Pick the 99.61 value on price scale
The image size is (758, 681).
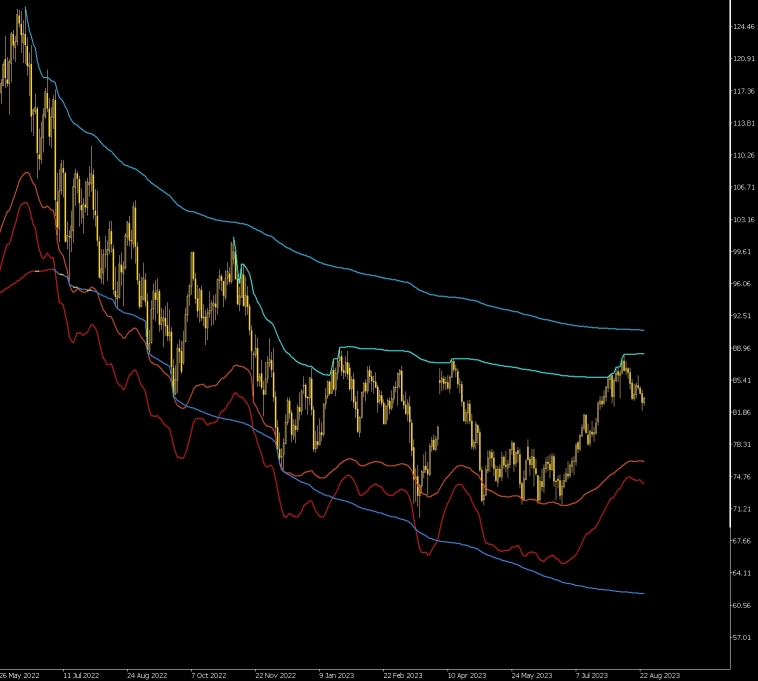(x=742, y=252)
